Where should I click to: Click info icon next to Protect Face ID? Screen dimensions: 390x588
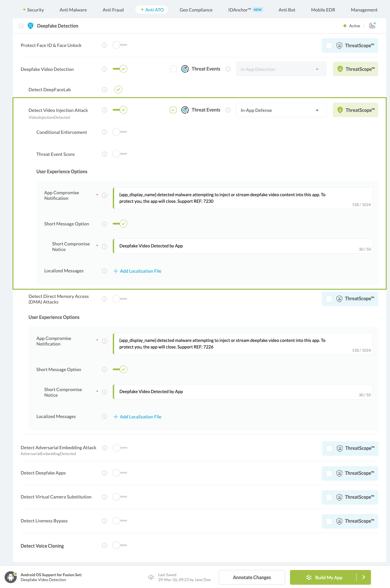tap(104, 45)
